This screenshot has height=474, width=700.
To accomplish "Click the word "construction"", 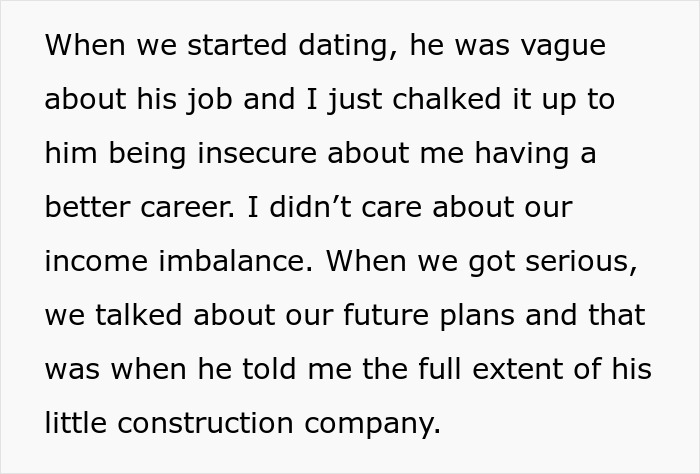I will 208,423.
